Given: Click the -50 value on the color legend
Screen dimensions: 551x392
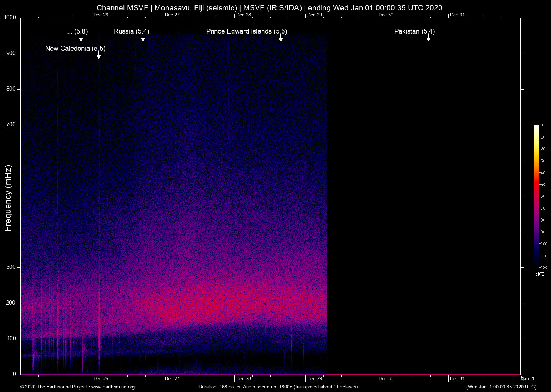Looking at the screenshot, I should pyautogui.click(x=542, y=185).
